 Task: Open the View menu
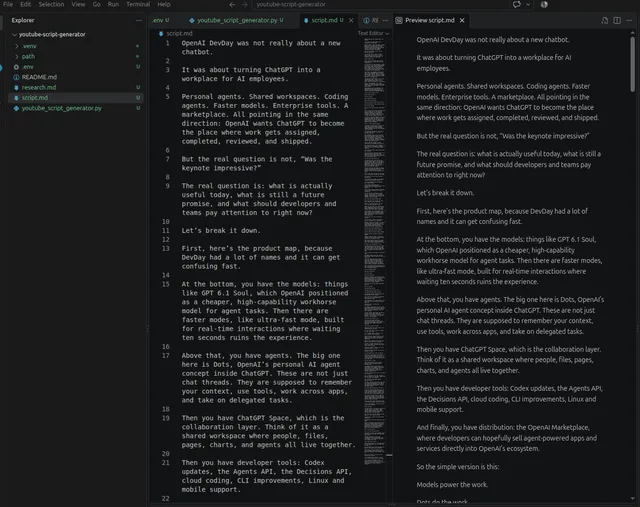[78, 4]
